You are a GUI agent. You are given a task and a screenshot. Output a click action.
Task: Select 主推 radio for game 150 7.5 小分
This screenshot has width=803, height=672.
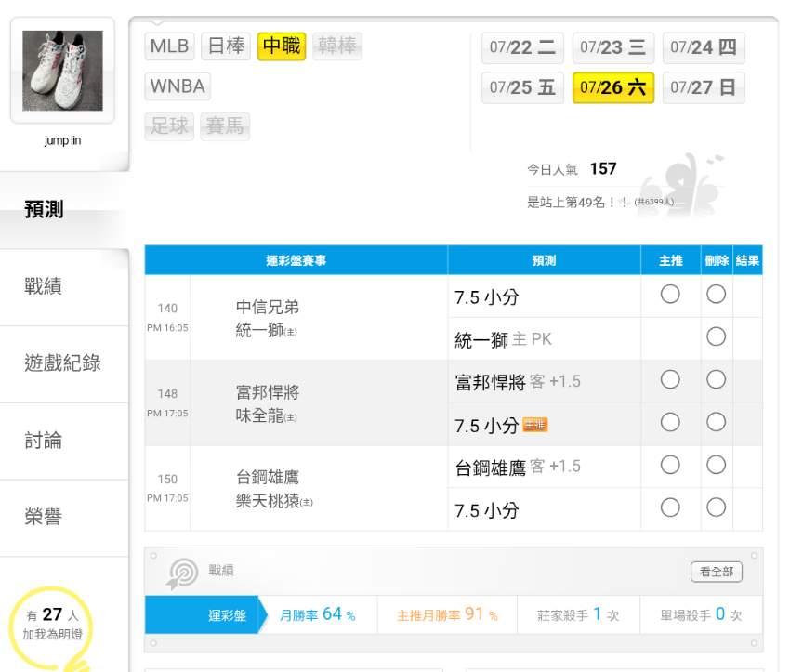[x=670, y=507]
